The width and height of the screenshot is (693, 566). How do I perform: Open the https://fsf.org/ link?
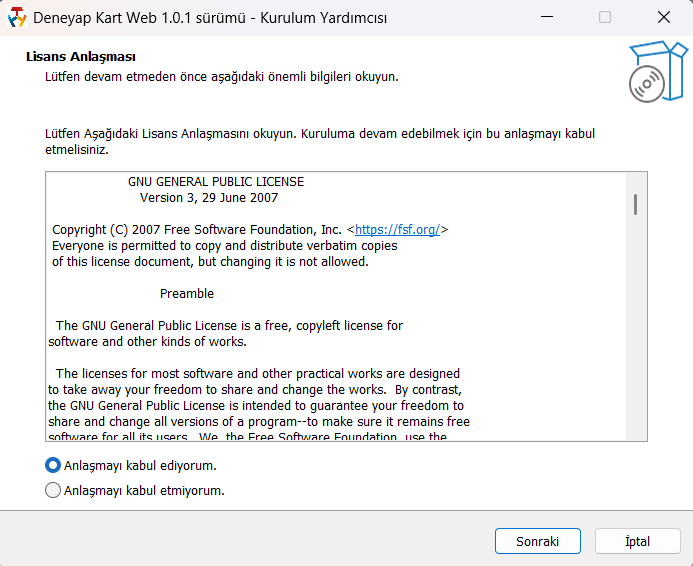coord(397,230)
